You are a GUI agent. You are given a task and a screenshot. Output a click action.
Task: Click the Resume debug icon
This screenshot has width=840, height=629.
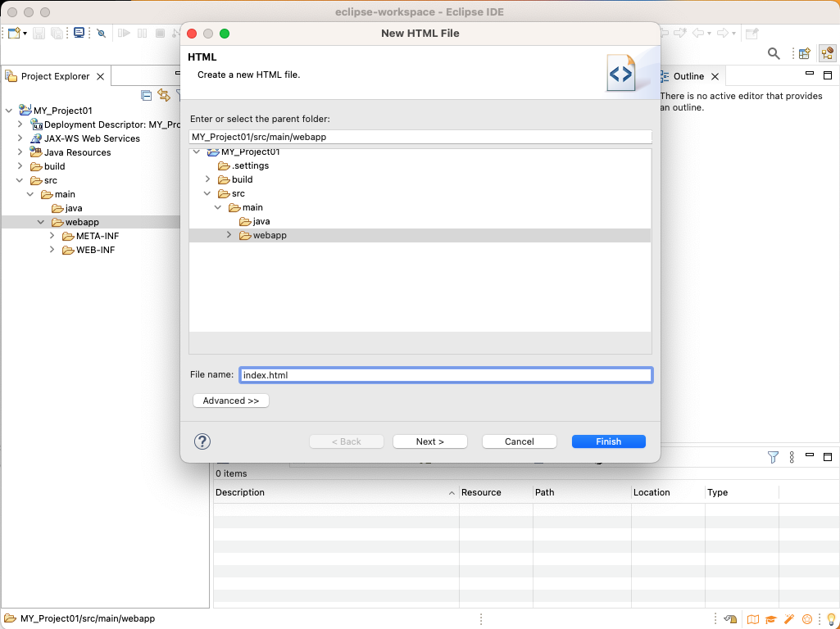click(x=125, y=34)
